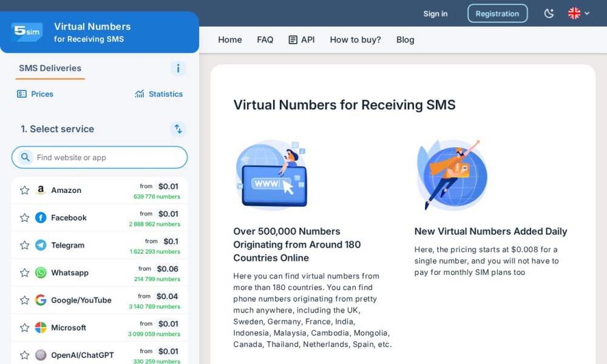Favorite Amazon with its star
This screenshot has width=607, height=364.
(24, 190)
